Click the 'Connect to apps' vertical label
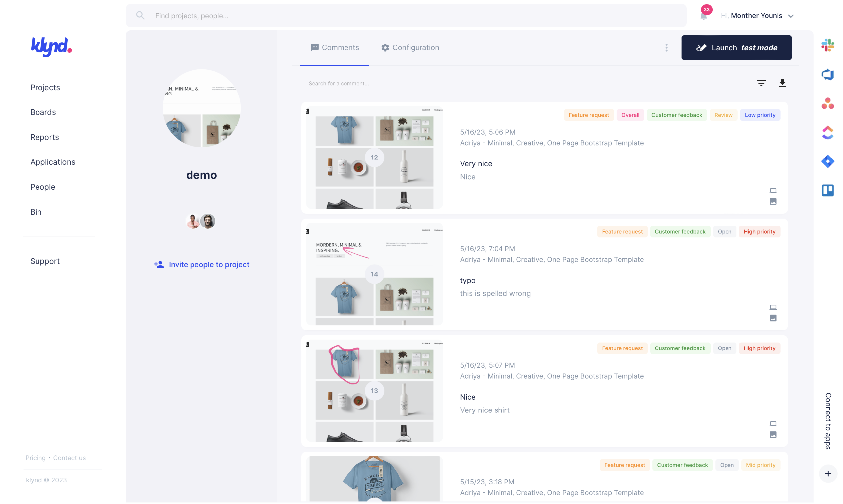Screen dimensions: 843x504 click(828, 421)
